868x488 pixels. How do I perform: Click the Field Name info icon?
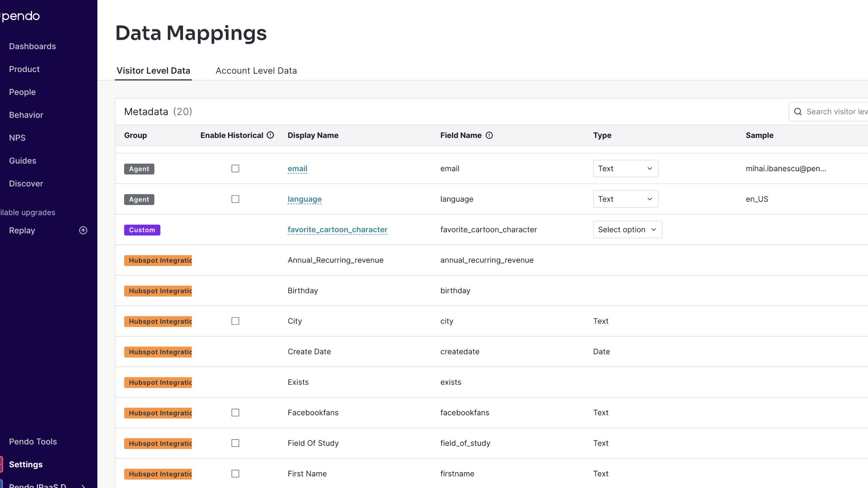489,135
